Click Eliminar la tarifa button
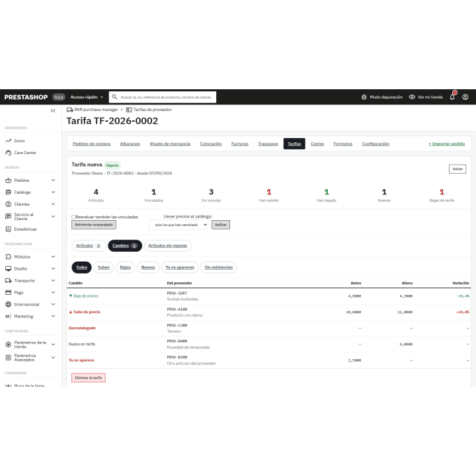Image resolution: width=476 pixels, height=476 pixels. click(x=89, y=378)
